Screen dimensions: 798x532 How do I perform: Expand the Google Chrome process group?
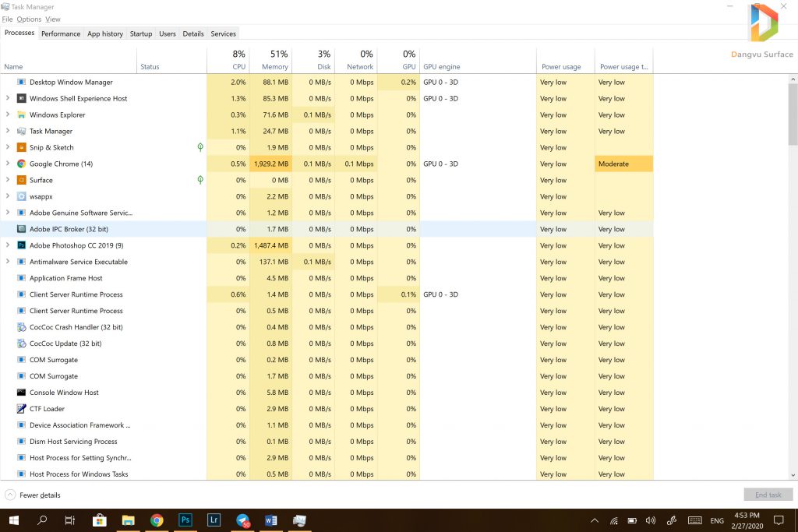point(8,164)
